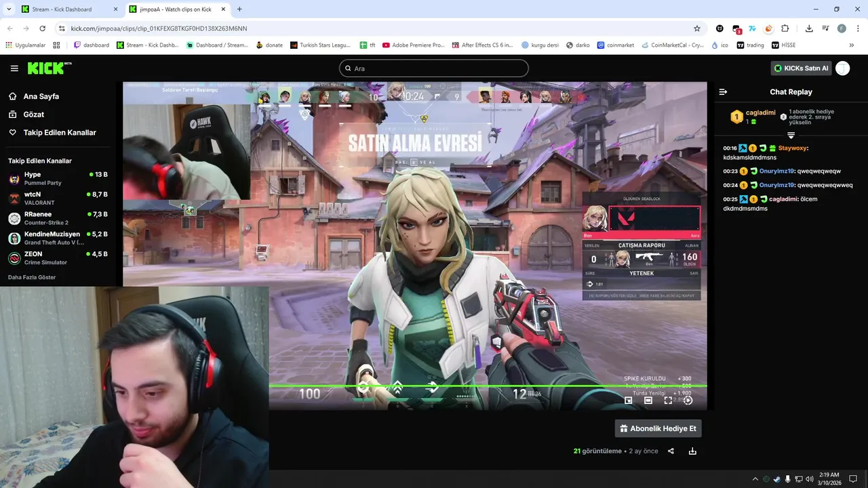868x488 pixels.
Task: Open Turkish Stars League bookmark
Action: pyautogui.click(x=320, y=45)
